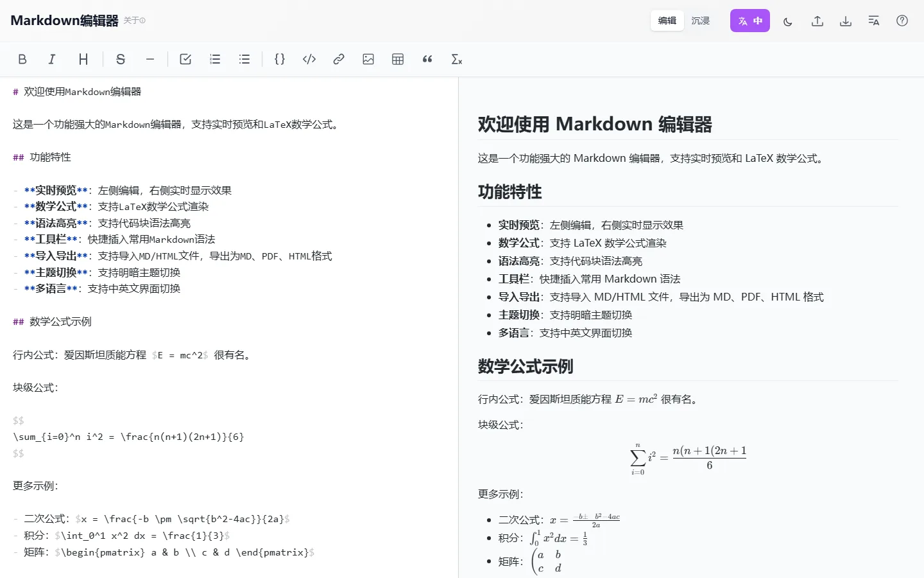Insert an ordered numbered list
Image resolution: width=924 pixels, height=578 pixels.
click(215, 59)
